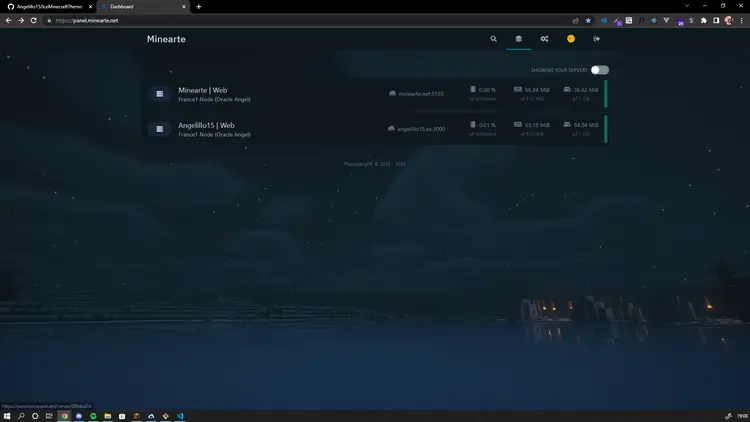Viewport: 750px width, 422px height.
Task: Open Visual Studio Code from the taskbar
Action: pyautogui.click(x=180, y=416)
